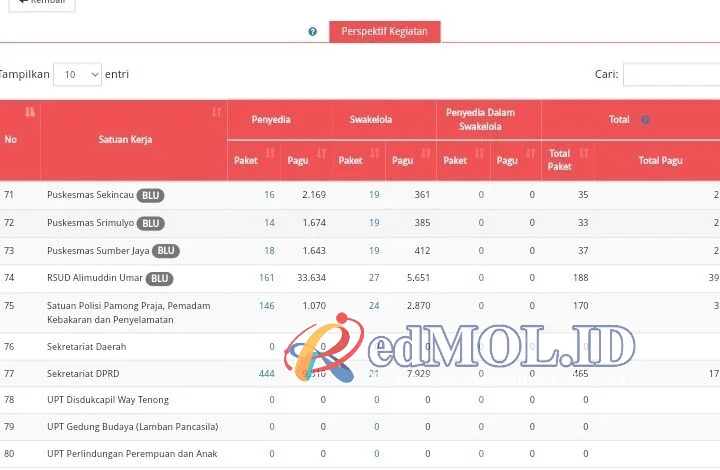Viewport: 720px width, 470px height.
Task: Sort by Swakelola Paket column
Action: [372, 153]
